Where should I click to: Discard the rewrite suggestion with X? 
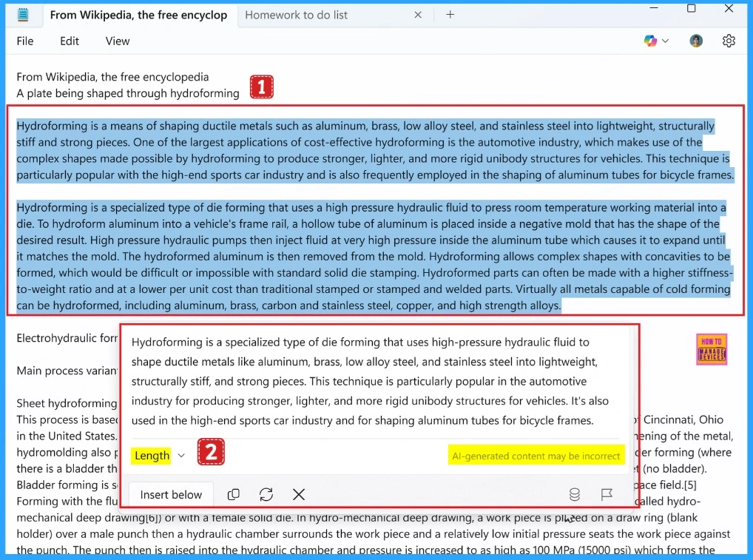click(x=299, y=494)
